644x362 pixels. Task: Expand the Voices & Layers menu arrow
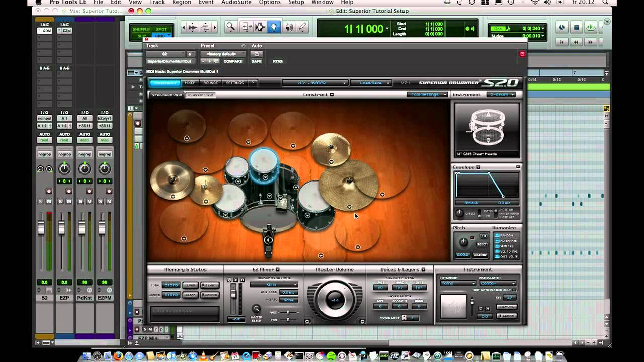coord(423,269)
